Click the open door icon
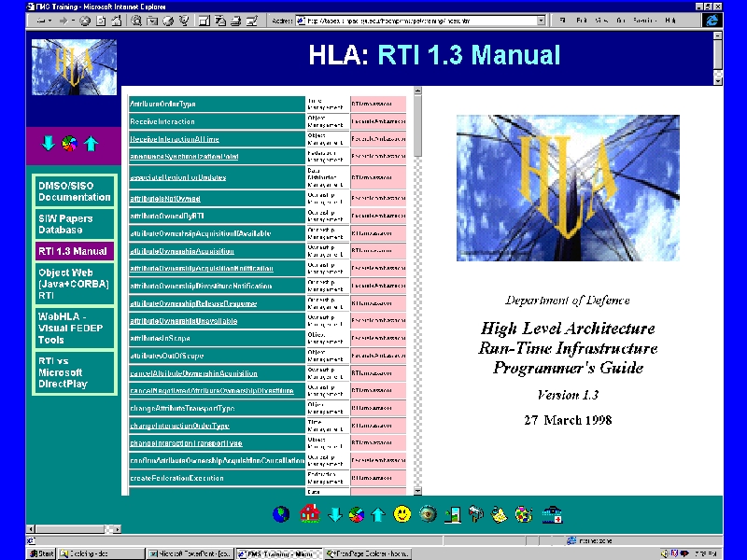 click(x=452, y=514)
